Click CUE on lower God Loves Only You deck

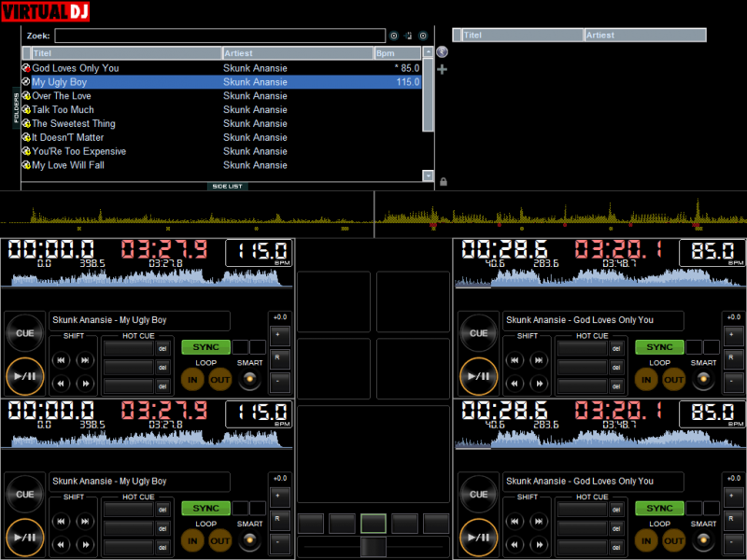coord(479,495)
